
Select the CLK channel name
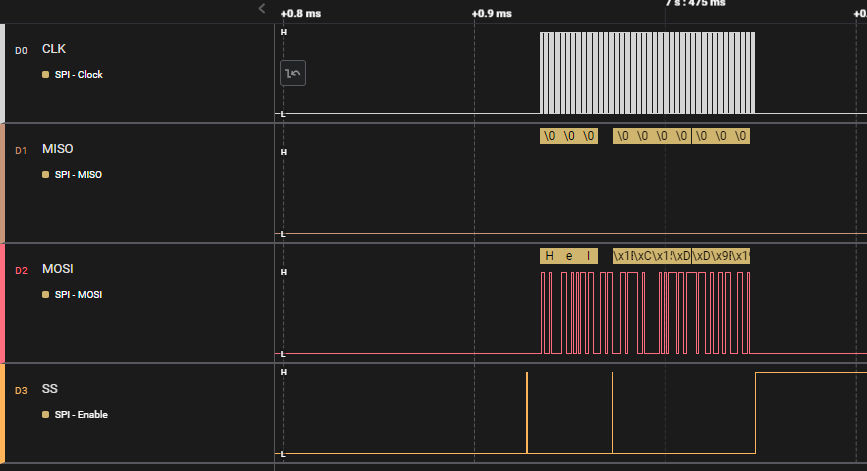point(54,49)
